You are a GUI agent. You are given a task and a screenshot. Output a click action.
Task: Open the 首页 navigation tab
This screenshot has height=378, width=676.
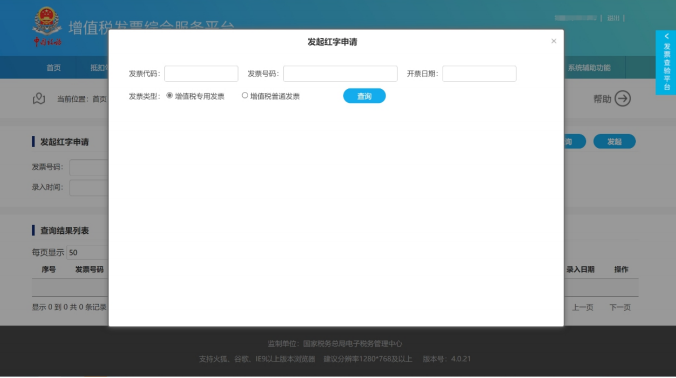pos(54,68)
